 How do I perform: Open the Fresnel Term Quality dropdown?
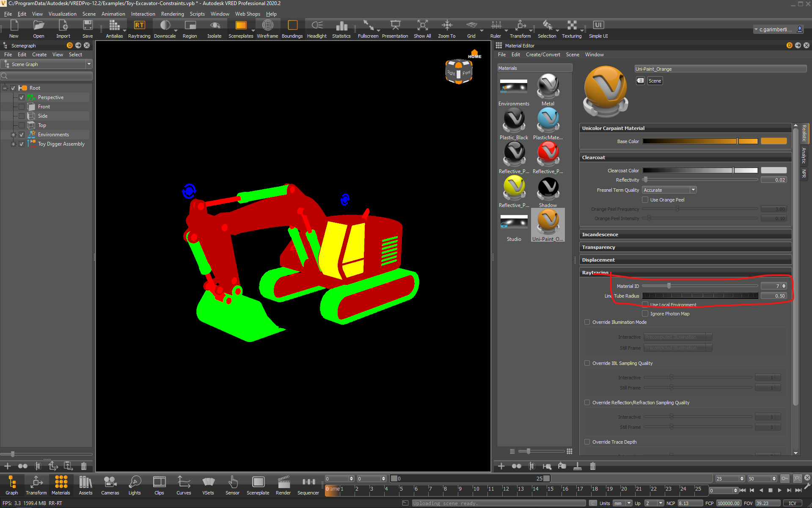tap(693, 190)
